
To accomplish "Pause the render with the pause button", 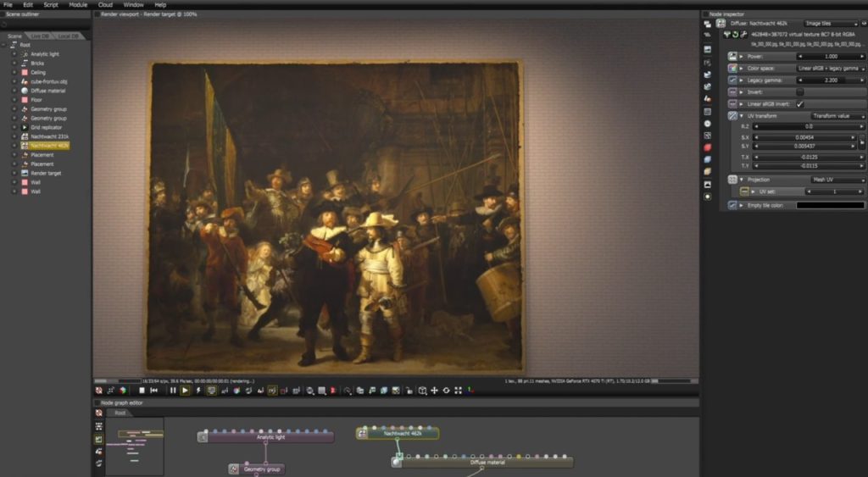I will click(173, 391).
